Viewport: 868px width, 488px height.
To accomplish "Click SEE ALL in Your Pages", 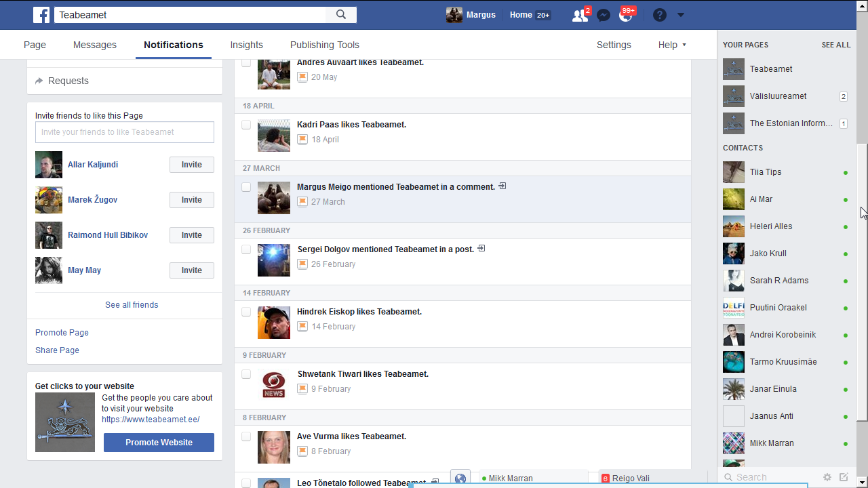I will pos(836,45).
